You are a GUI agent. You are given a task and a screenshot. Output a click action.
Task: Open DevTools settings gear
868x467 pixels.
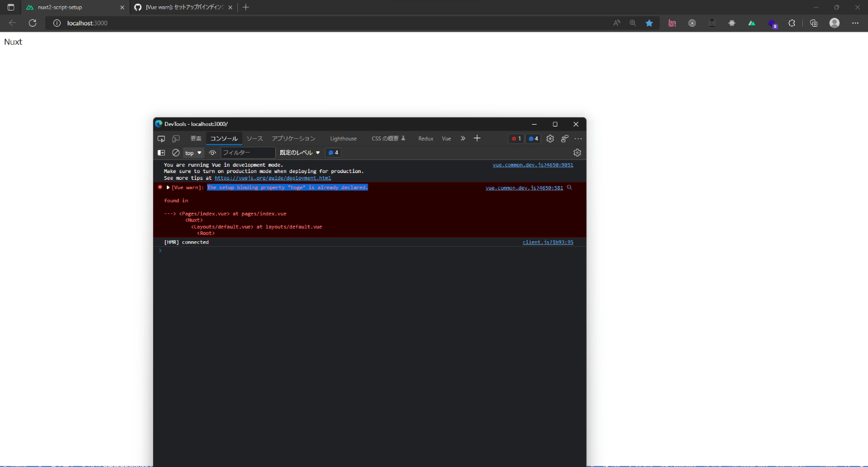550,138
